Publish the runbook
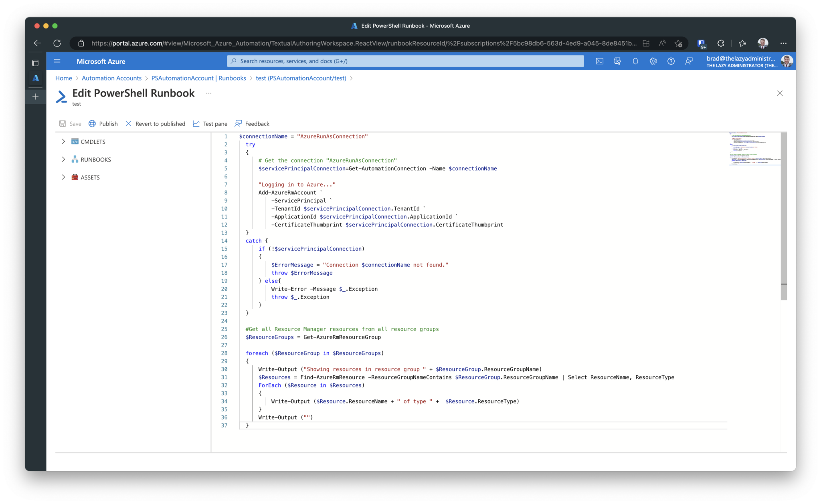Screen dimensions: 821x504 point(103,124)
